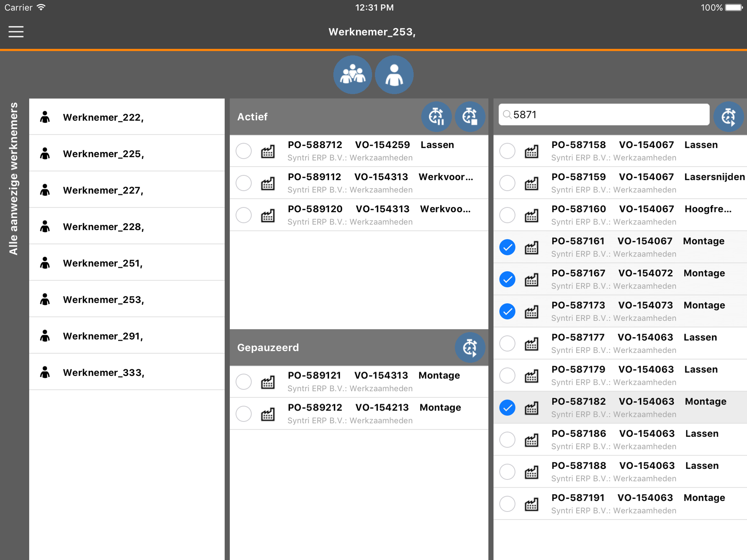The width and height of the screenshot is (747, 560).
Task: Click person icon next to Werknemer_222
Action: (x=45, y=117)
